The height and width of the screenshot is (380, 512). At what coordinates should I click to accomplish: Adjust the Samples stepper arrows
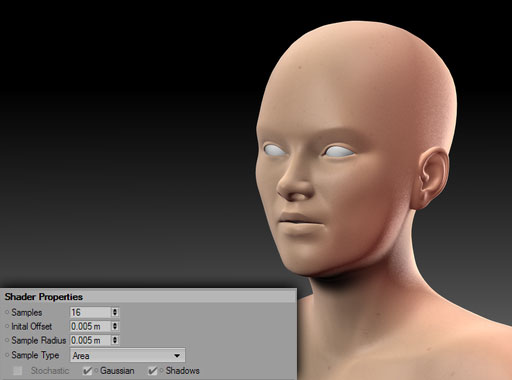115,312
